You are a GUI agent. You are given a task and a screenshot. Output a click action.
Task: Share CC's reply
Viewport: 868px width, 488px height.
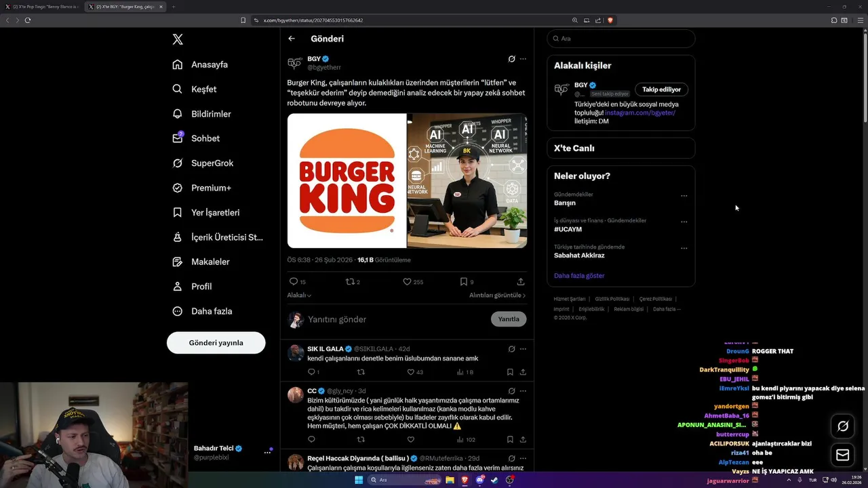click(523, 440)
